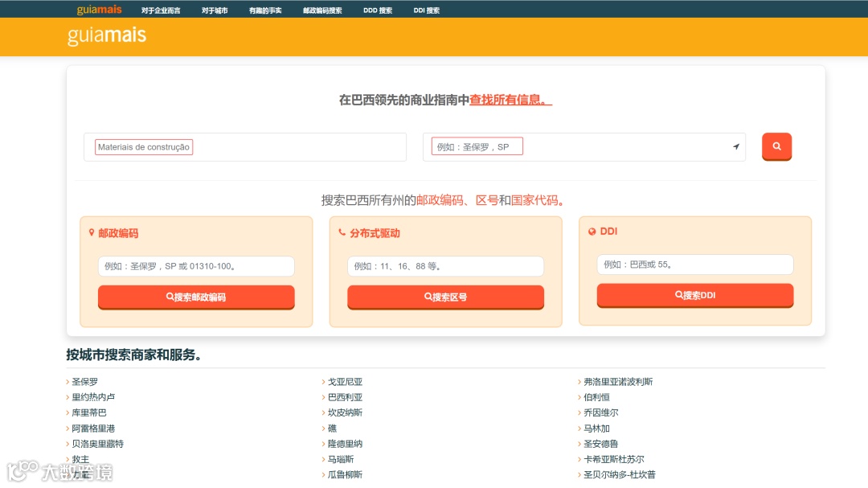This screenshot has height=488, width=868.
Task: Open the 礁 city link
Action: click(x=332, y=429)
